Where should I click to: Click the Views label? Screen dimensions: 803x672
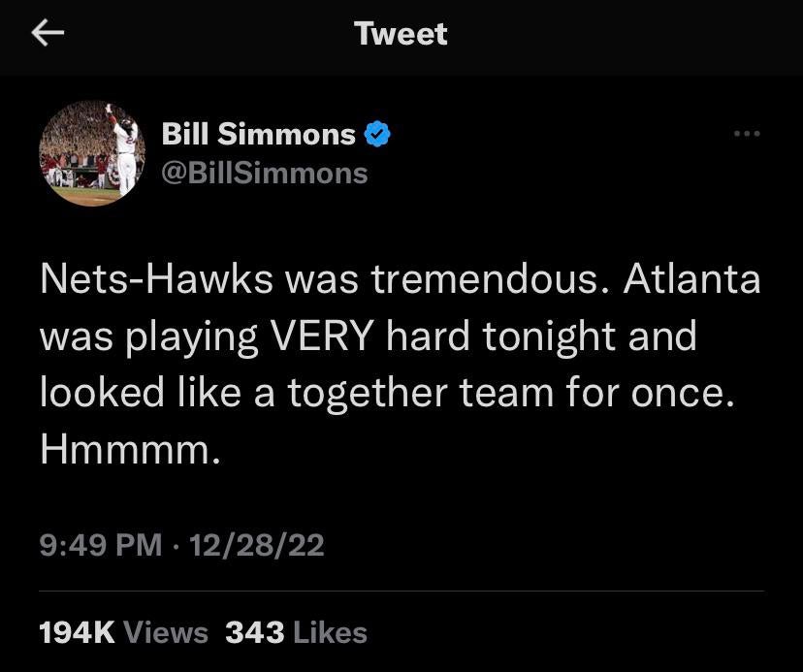tap(167, 633)
